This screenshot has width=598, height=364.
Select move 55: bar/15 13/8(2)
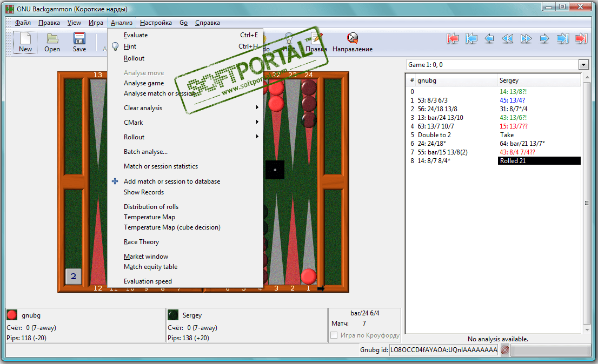(x=442, y=152)
